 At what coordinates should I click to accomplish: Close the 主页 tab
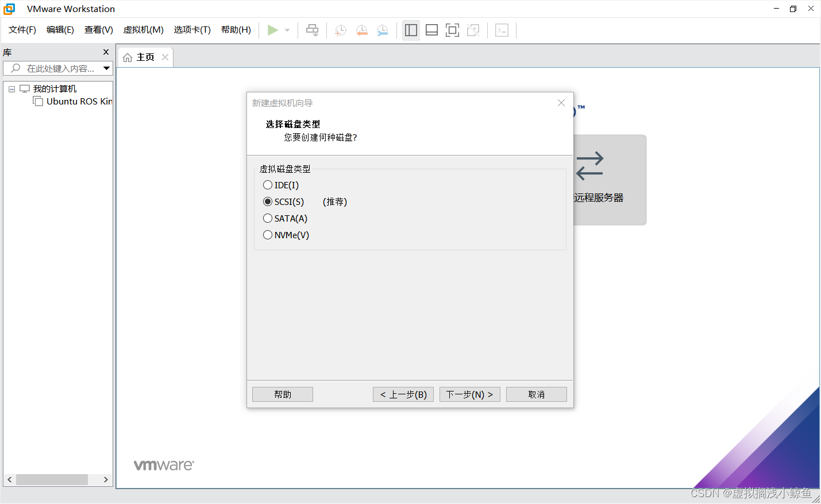[x=165, y=57]
